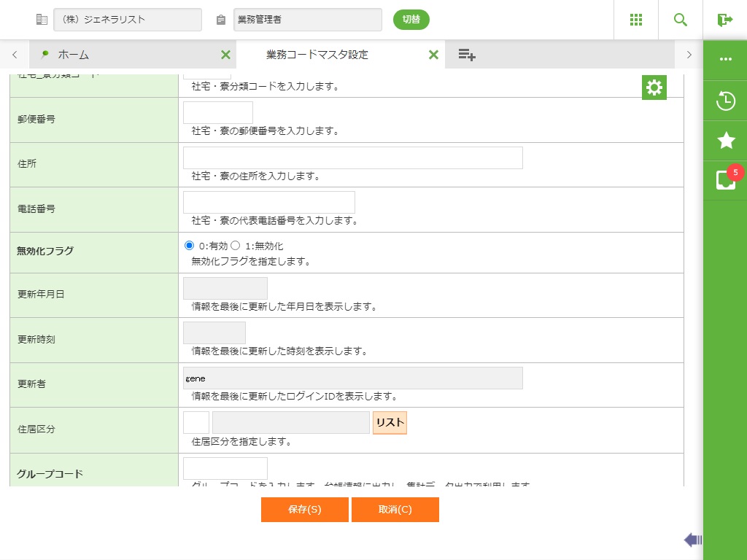Add a new tab with plus icon
747x560 pixels.
[x=467, y=55]
